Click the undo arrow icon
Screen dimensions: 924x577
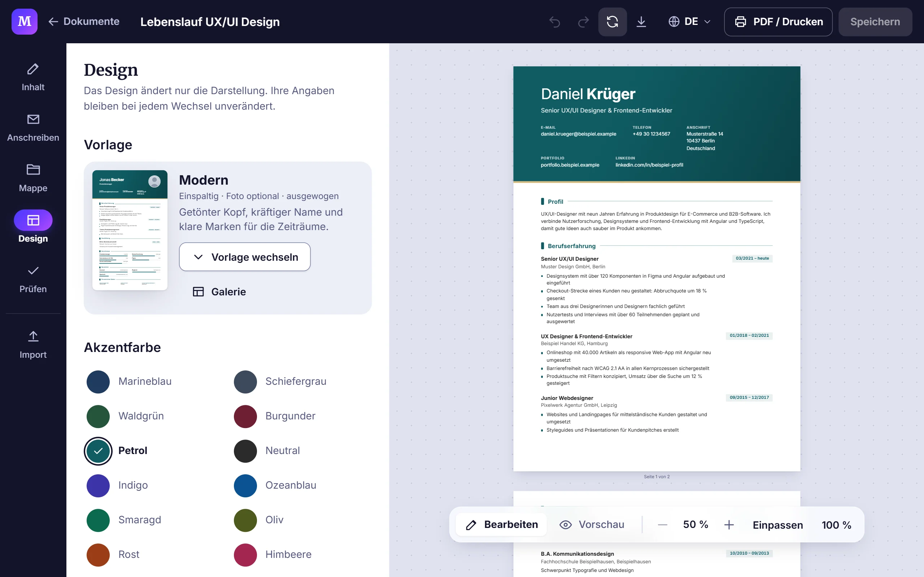coord(555,22)
